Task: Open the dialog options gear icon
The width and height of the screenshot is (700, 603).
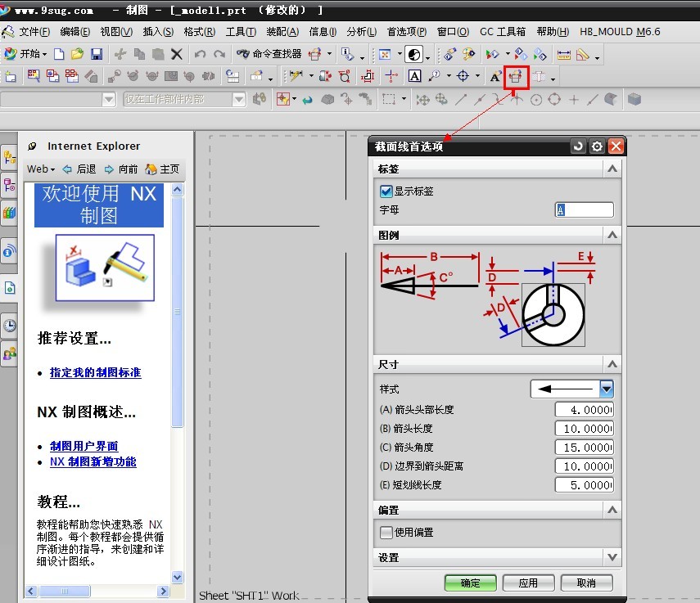Action: (597, 146)
